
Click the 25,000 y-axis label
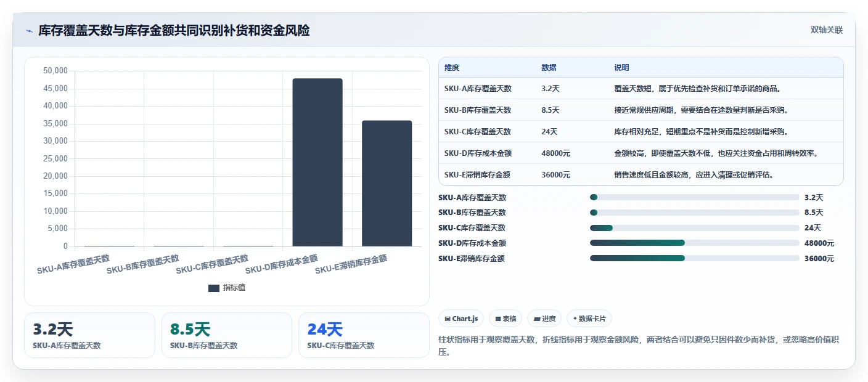tap(55, 159)
